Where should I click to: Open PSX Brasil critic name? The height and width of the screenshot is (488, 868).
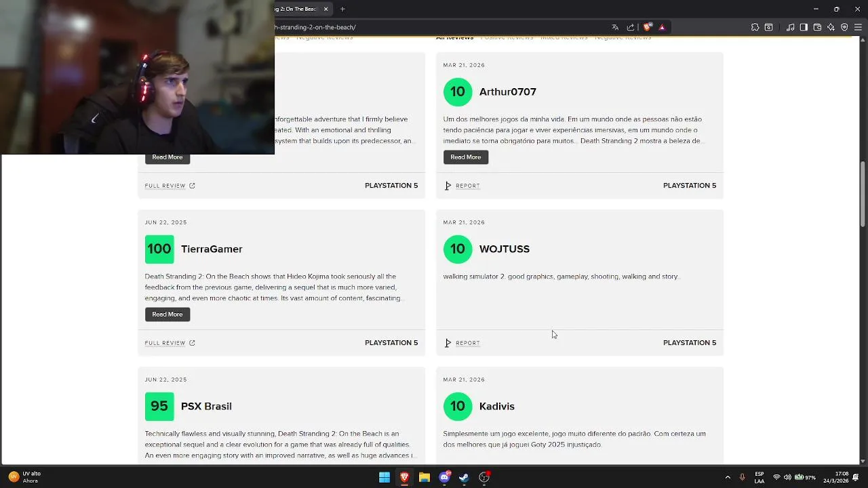pyautogui.click(x=206, y=406)
